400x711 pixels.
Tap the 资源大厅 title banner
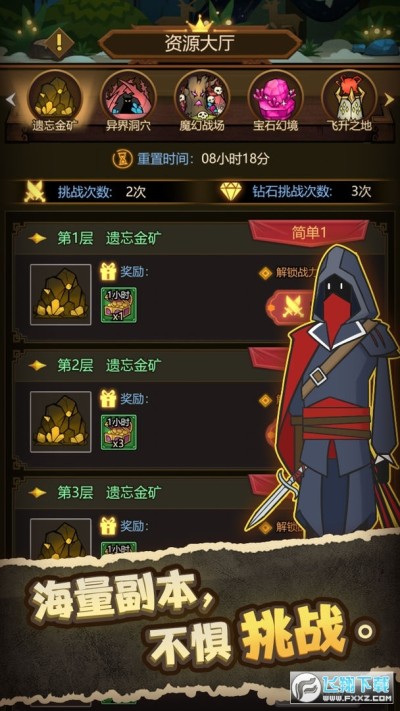coord(200,45)
